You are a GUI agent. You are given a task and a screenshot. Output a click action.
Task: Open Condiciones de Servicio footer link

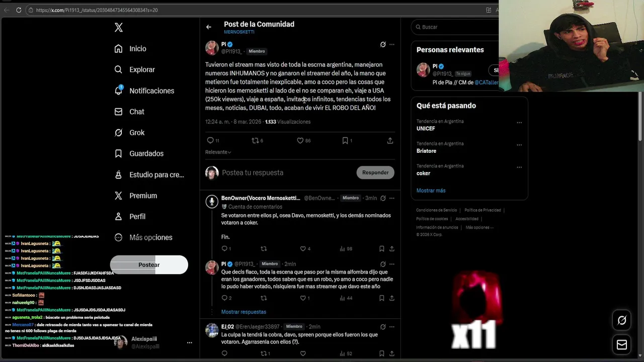click(x=436, y=210)
